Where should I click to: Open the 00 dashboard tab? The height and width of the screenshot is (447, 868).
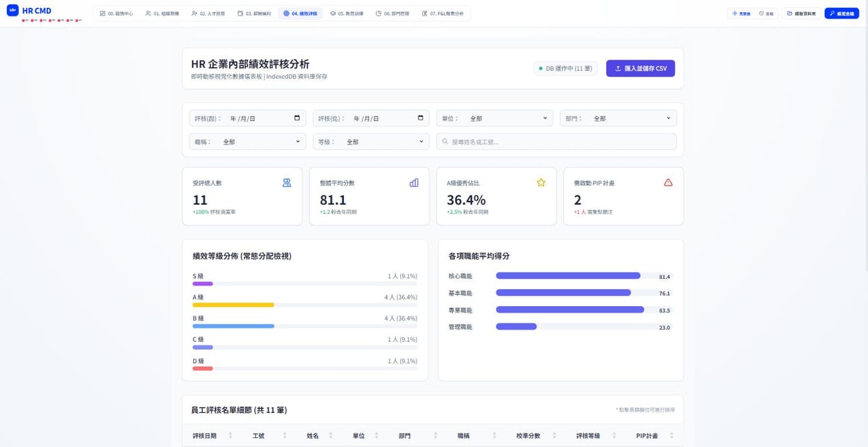[x=115, y=14]
